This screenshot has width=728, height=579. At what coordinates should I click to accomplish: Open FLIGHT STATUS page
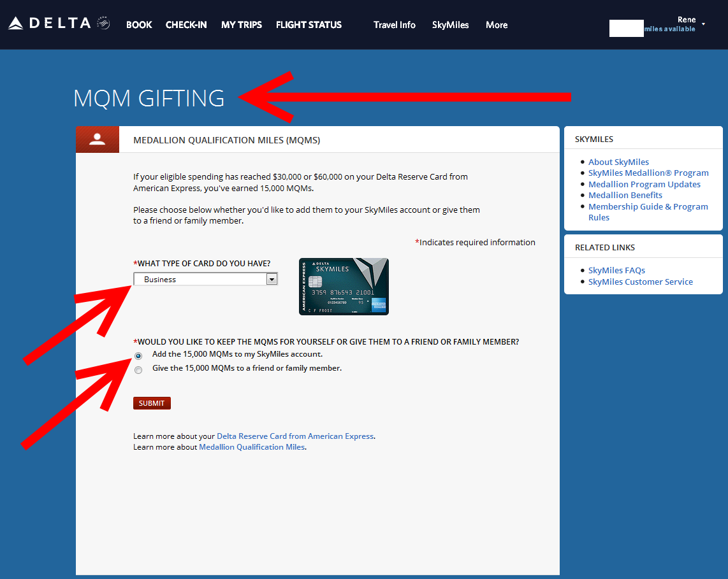click(x=309, y=25)
